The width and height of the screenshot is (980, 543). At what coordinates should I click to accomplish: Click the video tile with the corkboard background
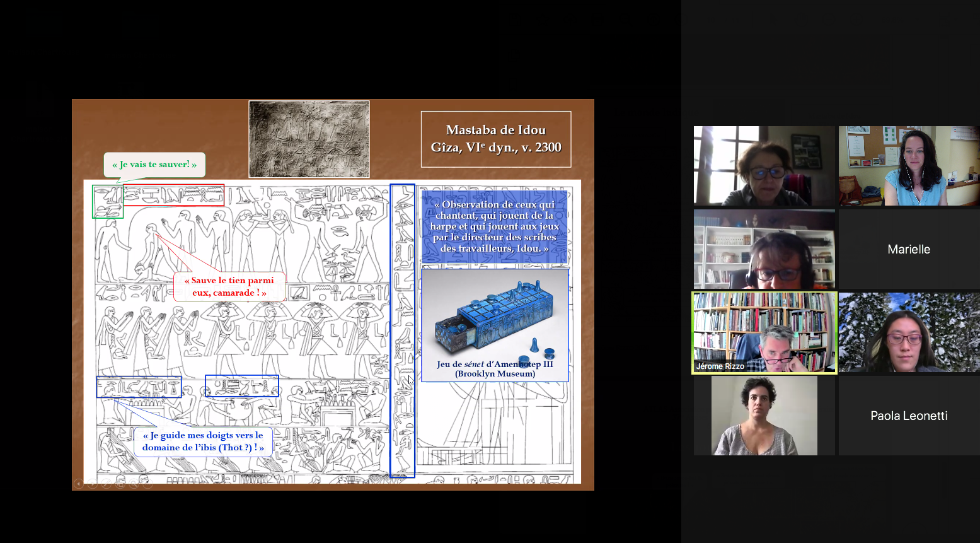click(908, 166)
